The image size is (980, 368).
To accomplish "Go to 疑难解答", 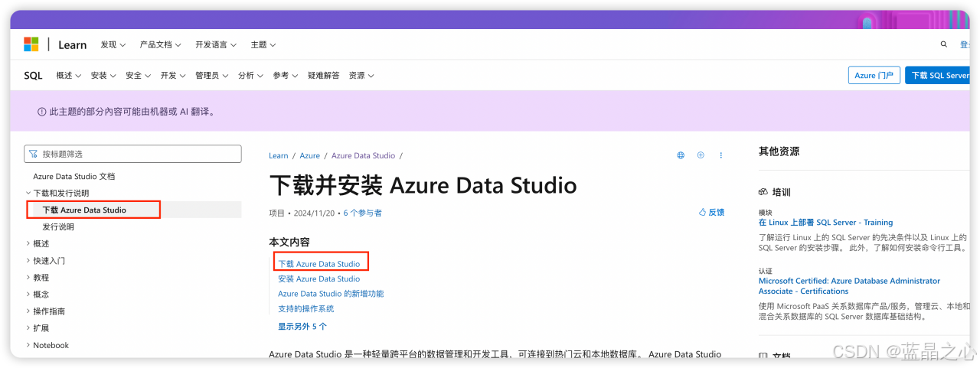I will [324, 76].
